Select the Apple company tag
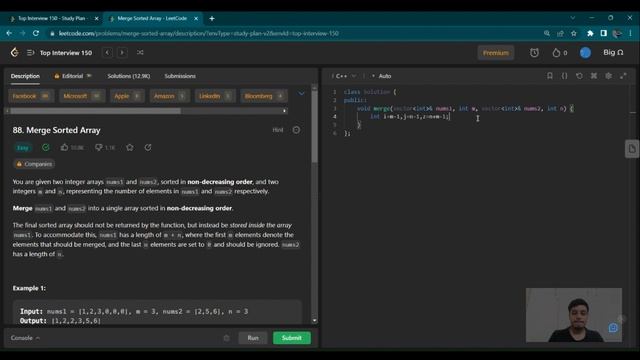640x360 pixels. tap(127, 96)
